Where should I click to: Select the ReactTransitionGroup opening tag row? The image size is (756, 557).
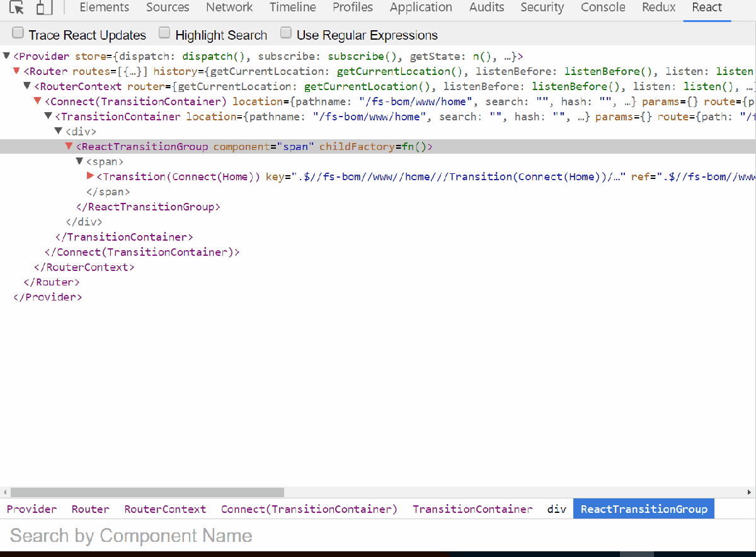378,146
